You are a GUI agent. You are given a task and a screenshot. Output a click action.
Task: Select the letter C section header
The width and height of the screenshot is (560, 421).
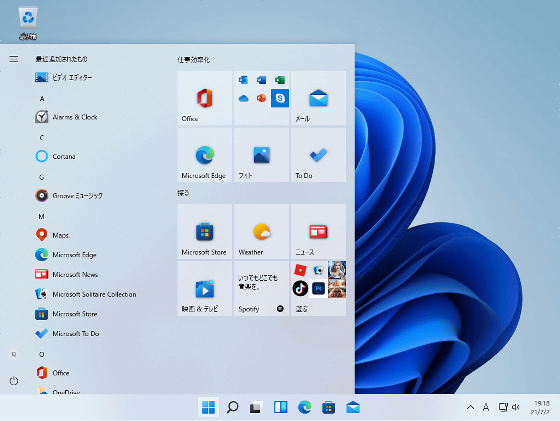tap(42, 137)
